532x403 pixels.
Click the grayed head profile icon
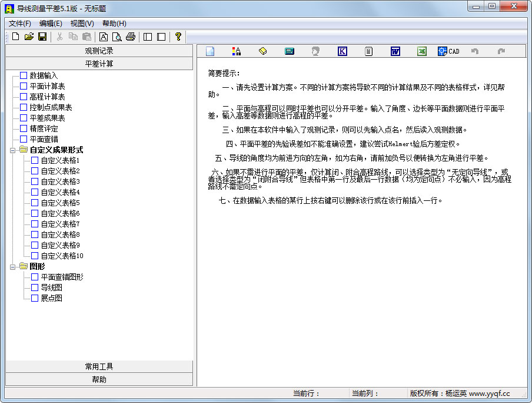click(315, 51)
